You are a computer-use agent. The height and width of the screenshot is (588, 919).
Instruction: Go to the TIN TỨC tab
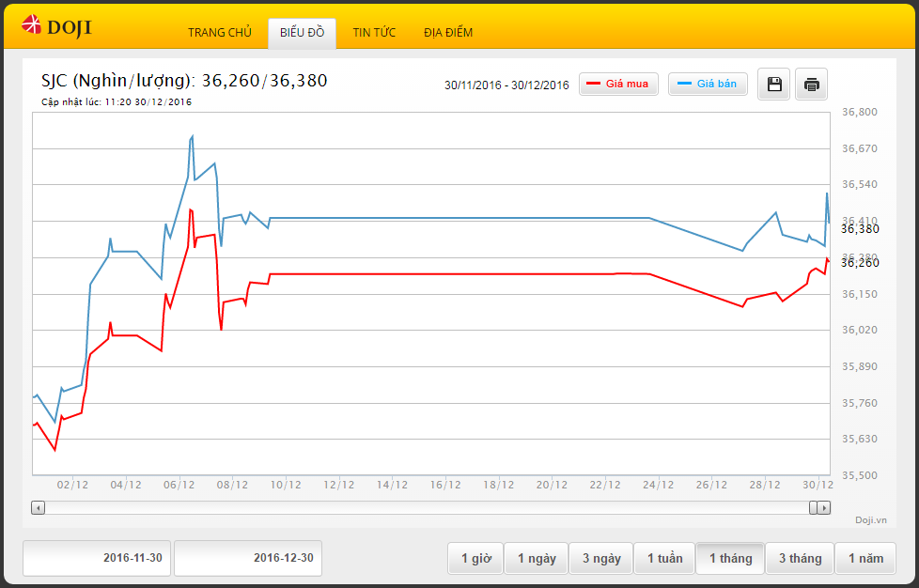[374, 33]
